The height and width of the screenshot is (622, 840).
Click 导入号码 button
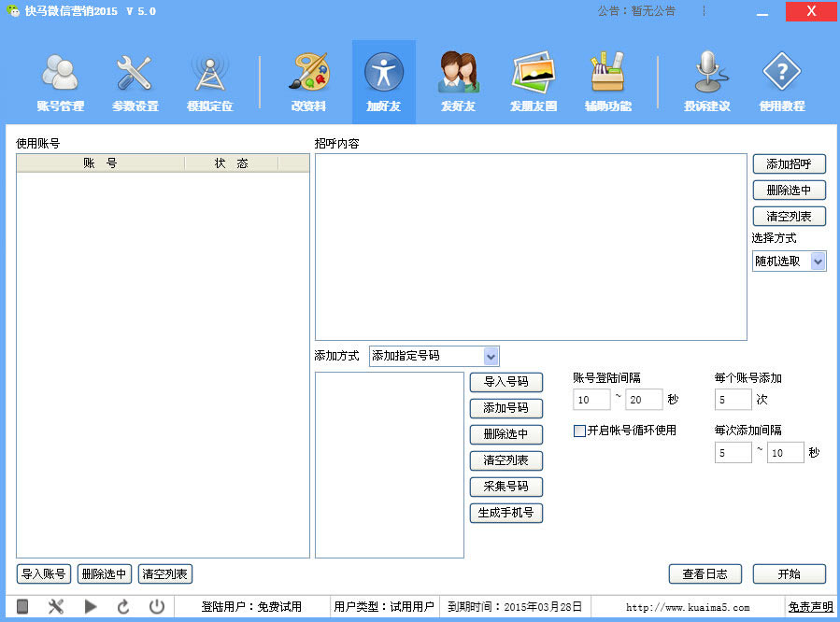[505, 382]
